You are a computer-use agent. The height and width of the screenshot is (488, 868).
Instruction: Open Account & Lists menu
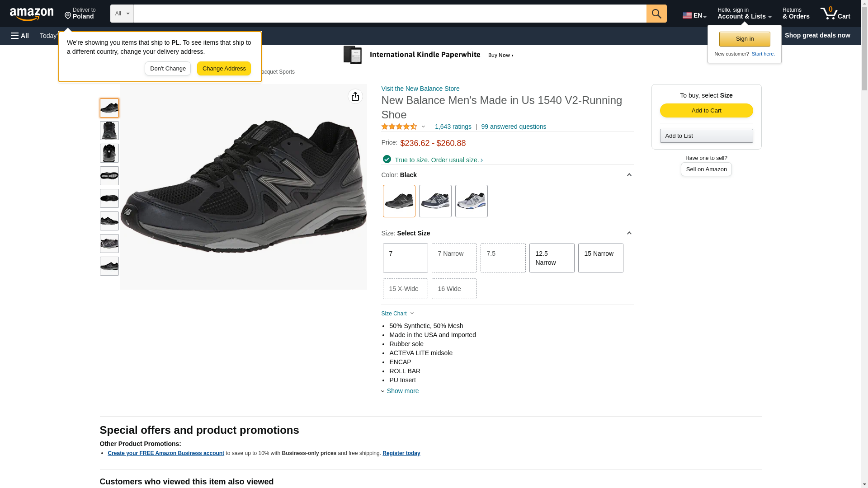click(744, 14)
